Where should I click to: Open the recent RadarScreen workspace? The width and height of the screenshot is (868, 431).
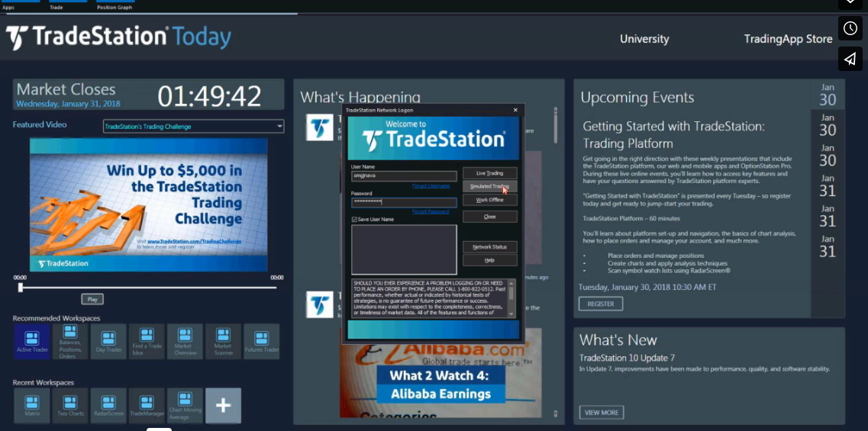coord(108,406)
